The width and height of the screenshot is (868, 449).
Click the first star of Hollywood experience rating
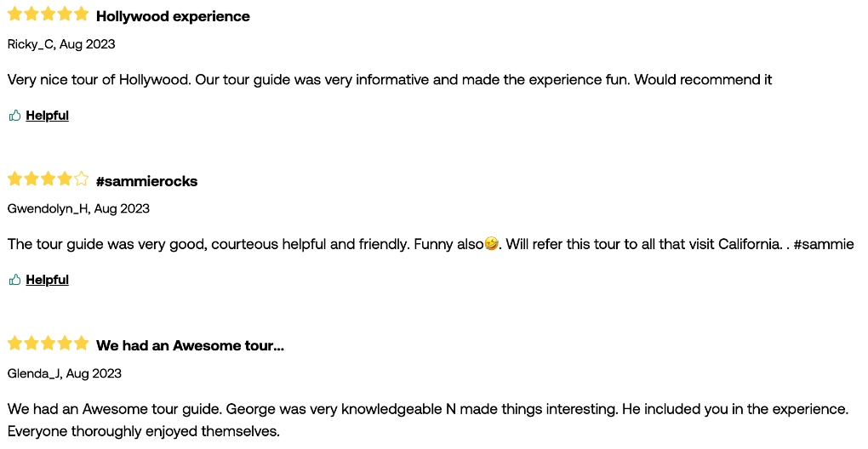pyautogui.click(x=15, y=14)
